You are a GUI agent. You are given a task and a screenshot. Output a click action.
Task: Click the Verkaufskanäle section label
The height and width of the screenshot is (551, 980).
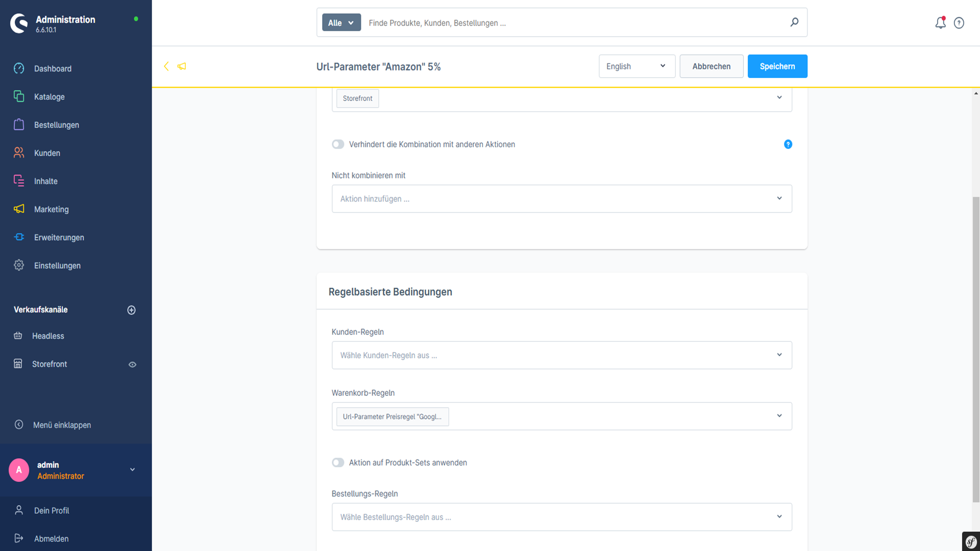click(x=41, y=310)
